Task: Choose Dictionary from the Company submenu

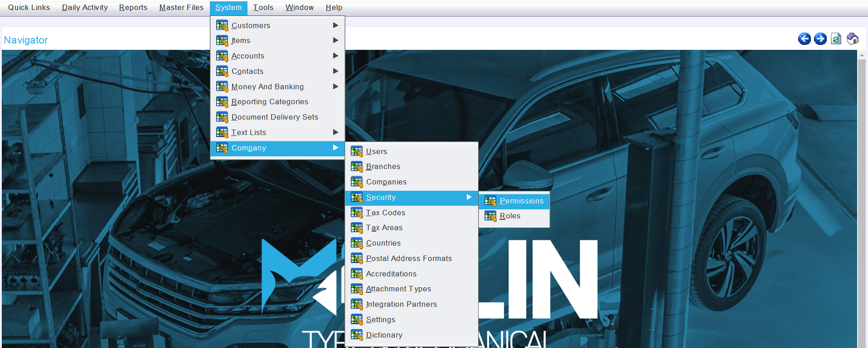Action: [x=412, y=335]
